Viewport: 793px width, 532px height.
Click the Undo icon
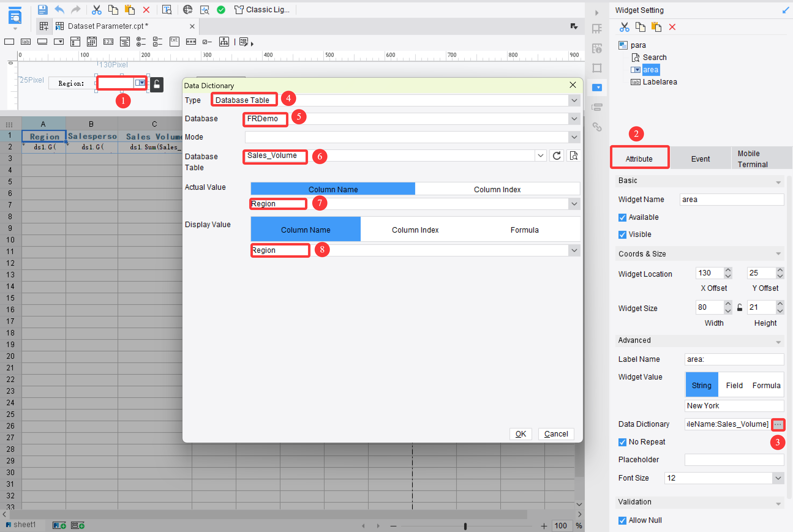(59, 10)
